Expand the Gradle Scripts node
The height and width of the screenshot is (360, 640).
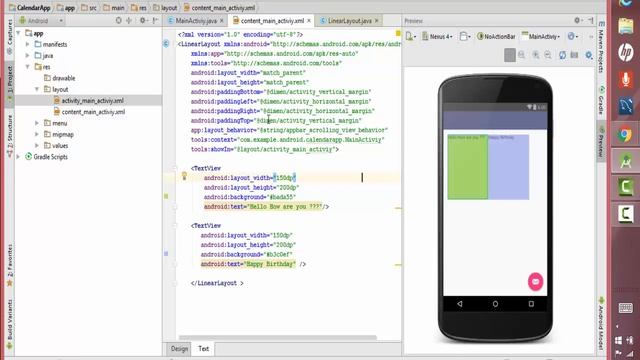tap(18, 157)
